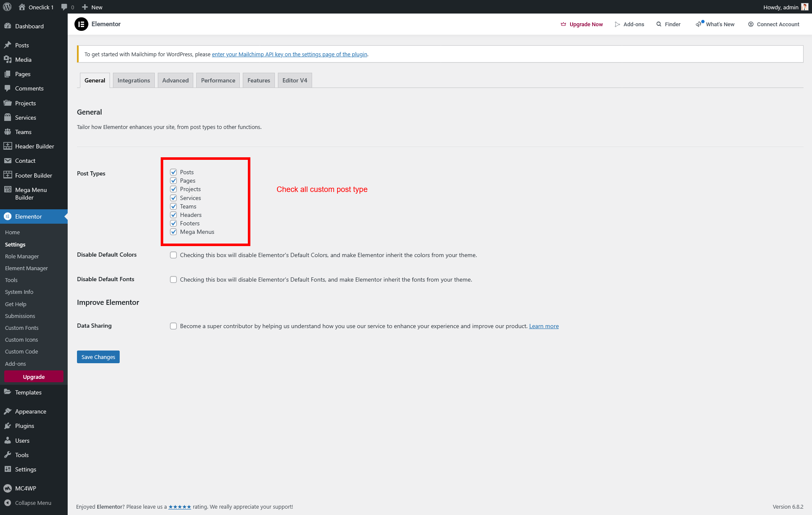This screenshot has width=812, height=515.
Task: Click the Save Changes button
Action: click(98, 357)
